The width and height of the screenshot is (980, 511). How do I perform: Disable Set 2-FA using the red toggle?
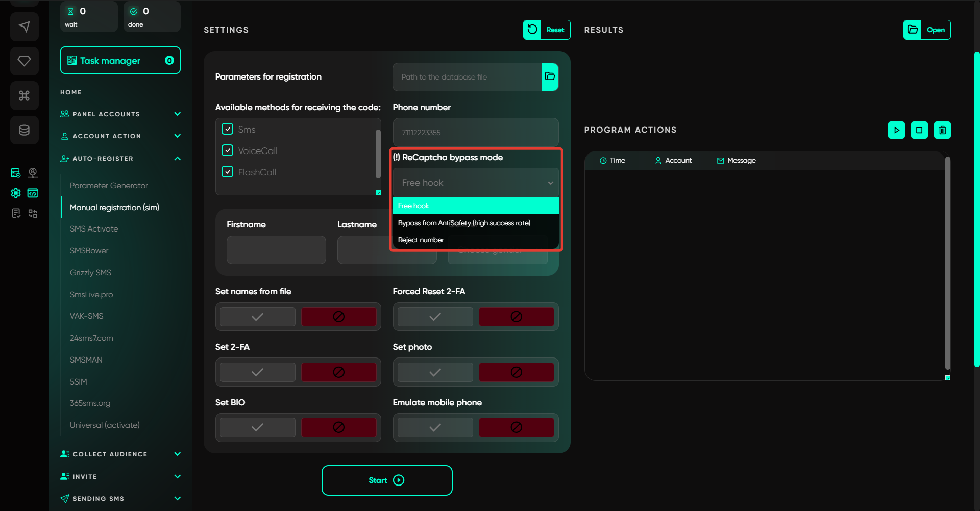[x=338, y=372]
